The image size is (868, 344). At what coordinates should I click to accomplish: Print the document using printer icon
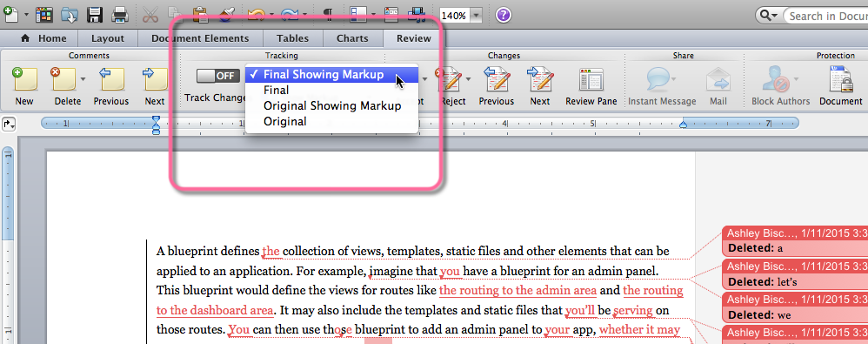click(x=121, y=15)
